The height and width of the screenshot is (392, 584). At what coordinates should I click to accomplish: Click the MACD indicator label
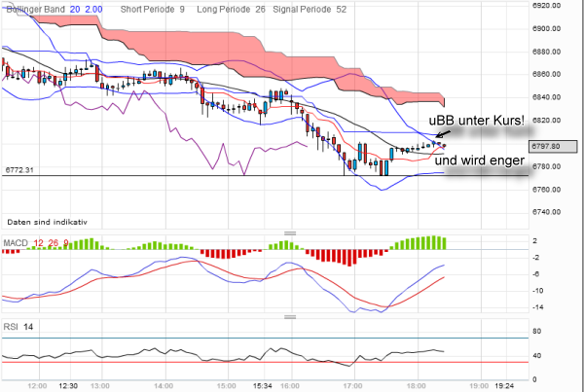(16, 243)
